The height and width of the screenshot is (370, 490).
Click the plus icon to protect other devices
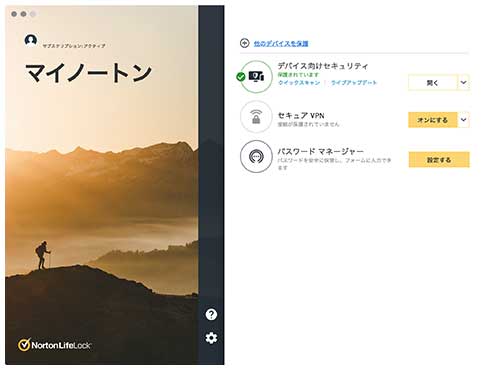coord(245,43)
